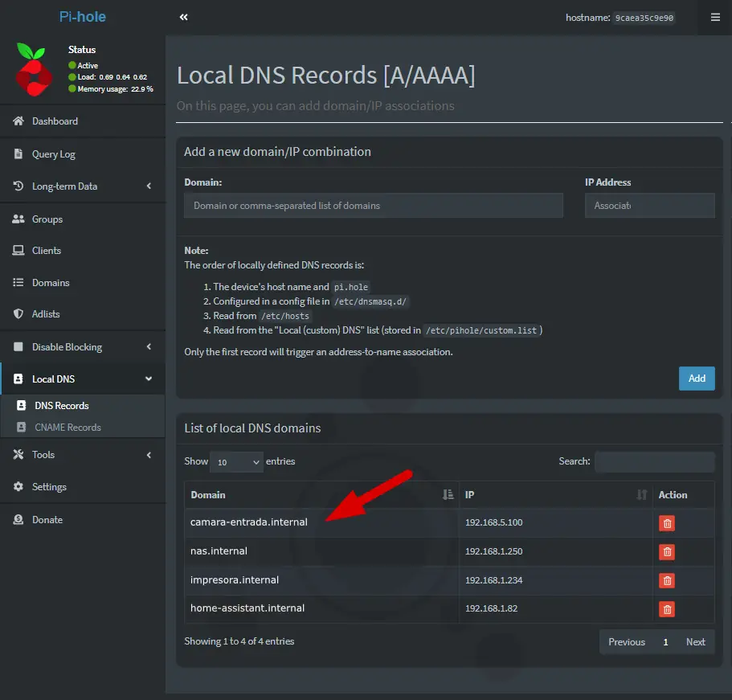
Task: Open the Donate link
Action: (x=83, y=519)
